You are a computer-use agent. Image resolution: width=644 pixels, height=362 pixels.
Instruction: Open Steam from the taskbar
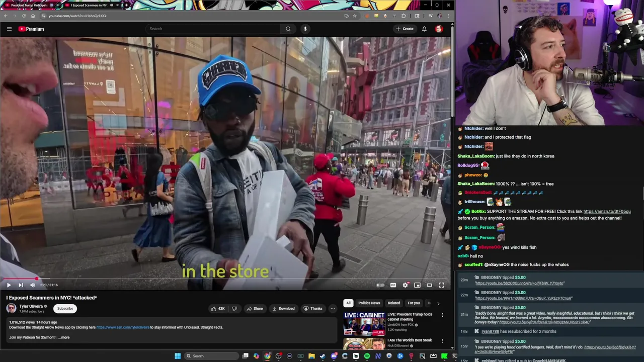(323, 356)
